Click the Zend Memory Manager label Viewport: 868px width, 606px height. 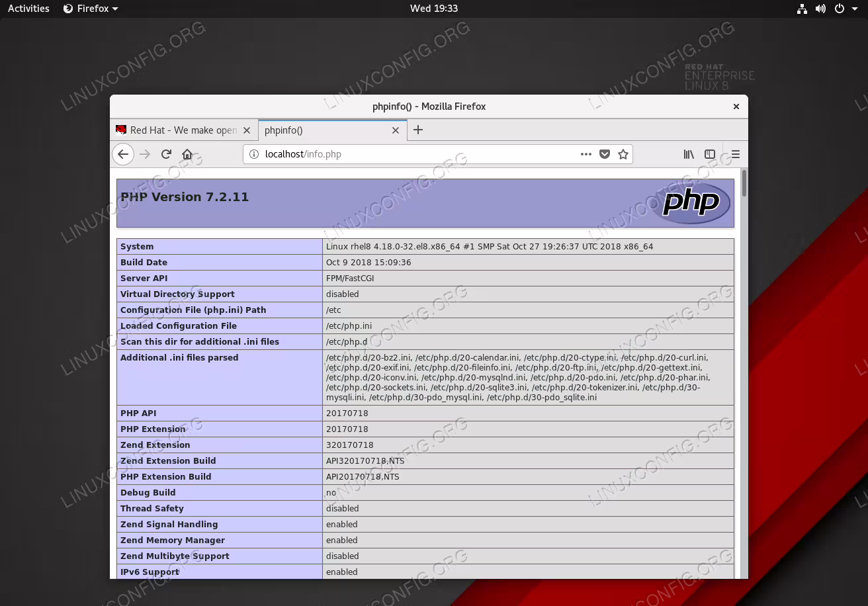(x=173, y=541)
